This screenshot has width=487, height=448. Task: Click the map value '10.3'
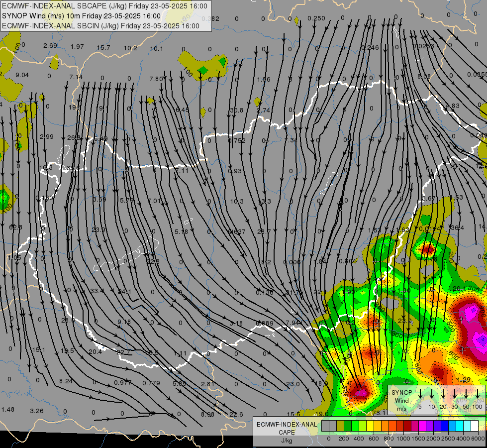(x=237, y=201)
